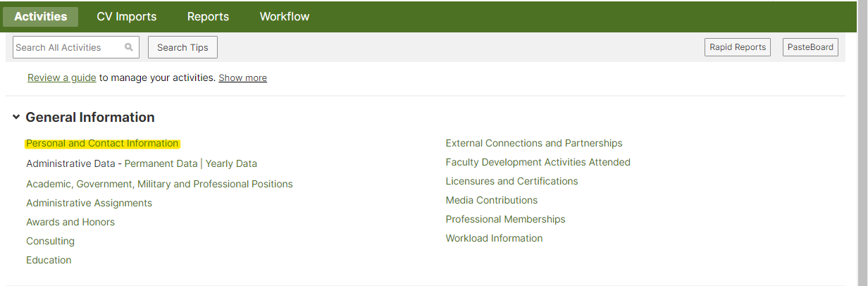Open the Reports tab
The height and width of the screenshot is (286, 868).
pyautogui.click(x=208, y=16)
